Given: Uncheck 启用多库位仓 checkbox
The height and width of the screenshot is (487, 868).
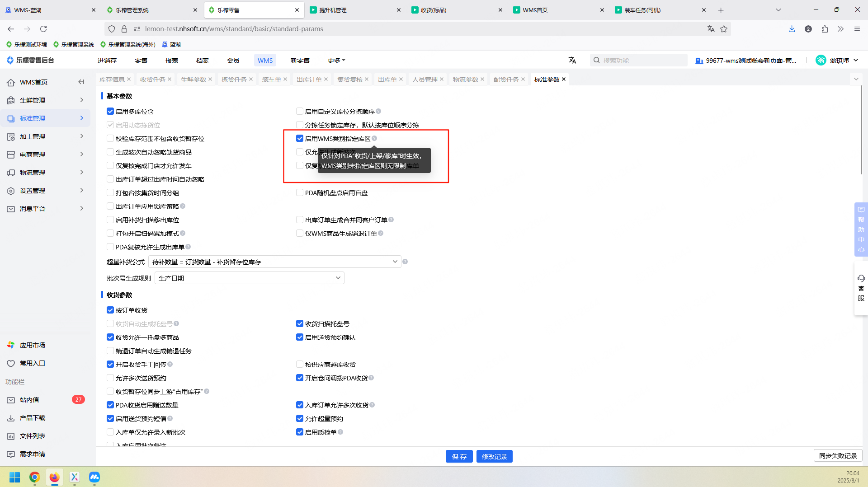Looking at the screenshot, I should click(110, 111).
